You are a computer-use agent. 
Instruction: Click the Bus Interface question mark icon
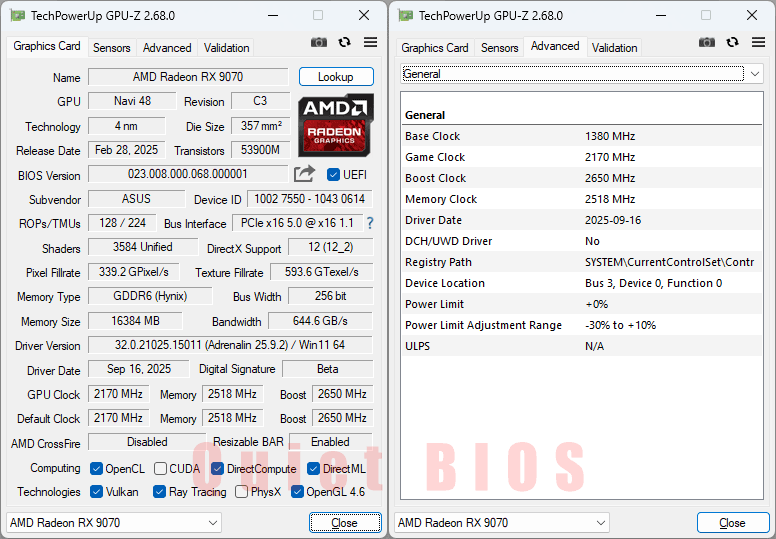click(x=370, y=223)
